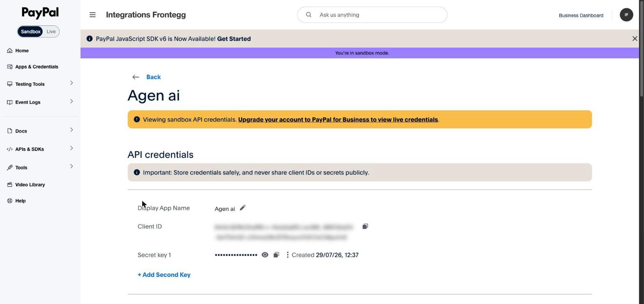Click the back arrow icon

click(136, 77)
